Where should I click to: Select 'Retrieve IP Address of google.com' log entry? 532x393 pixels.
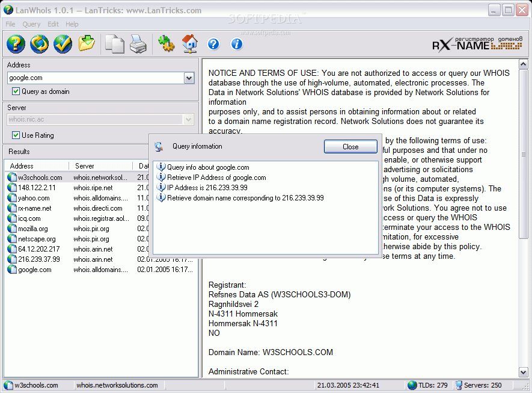(216, 178)
